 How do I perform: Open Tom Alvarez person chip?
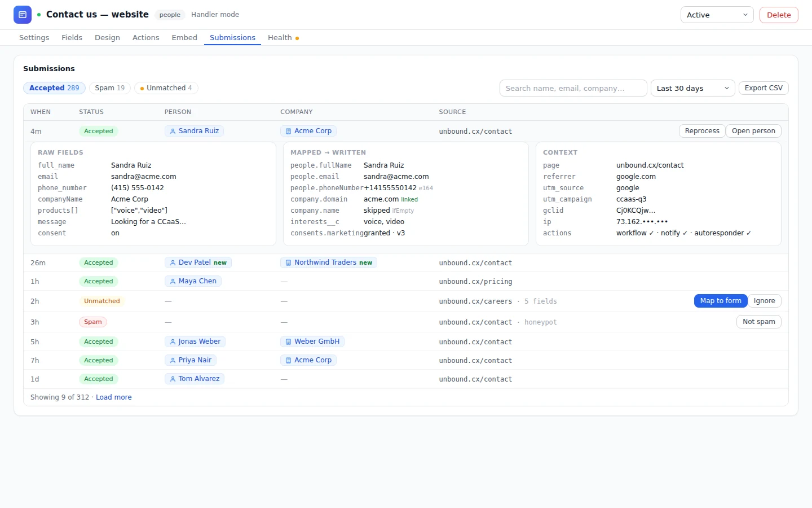coord(195,379)
